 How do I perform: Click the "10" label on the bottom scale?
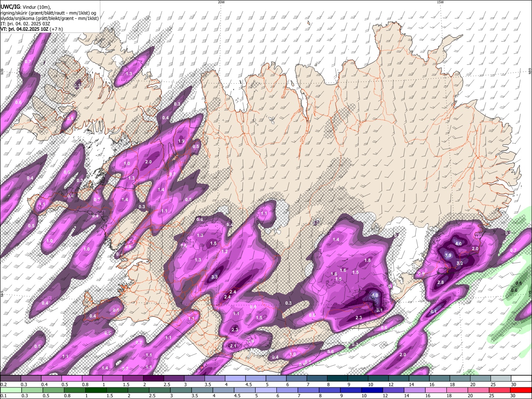tap(364, 396)
